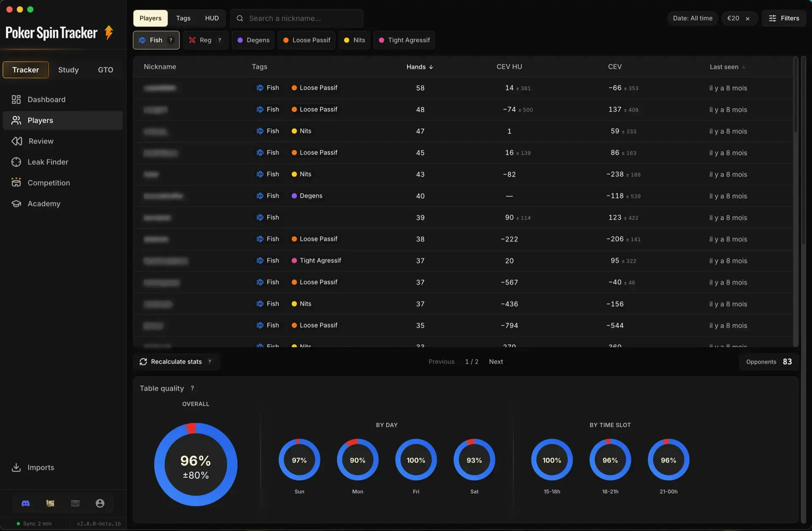Click the -794 CEV HU value
Image resolution: width=812 pixels, height=531 pixels.
click(509, 326)
